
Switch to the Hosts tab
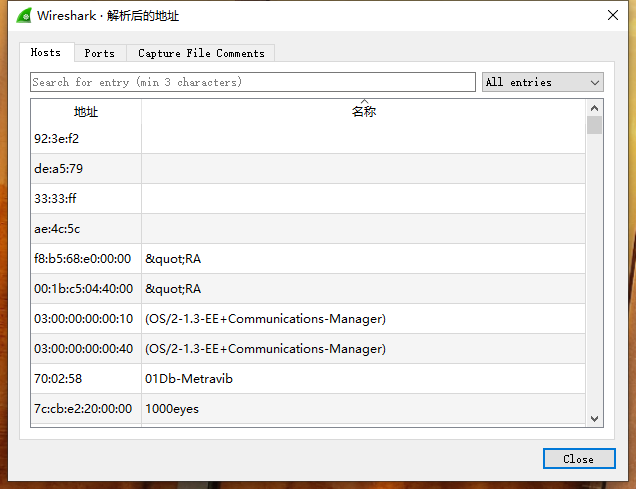tap(46, 52)
